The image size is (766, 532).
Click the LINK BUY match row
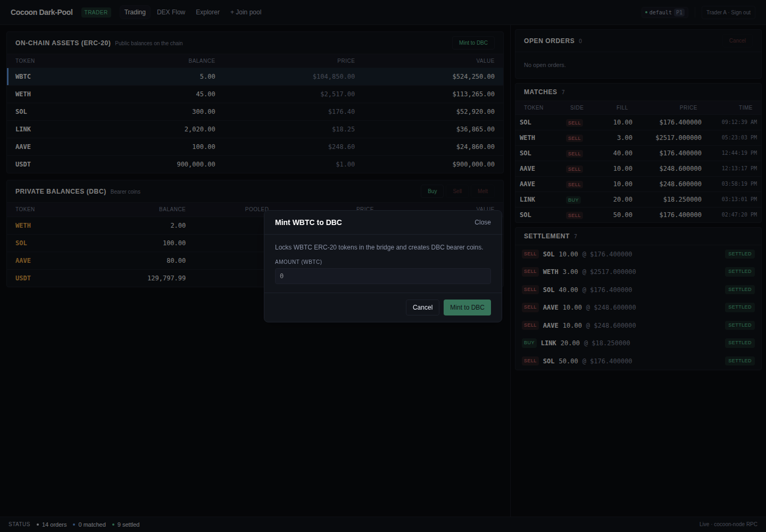coord(638,199)
